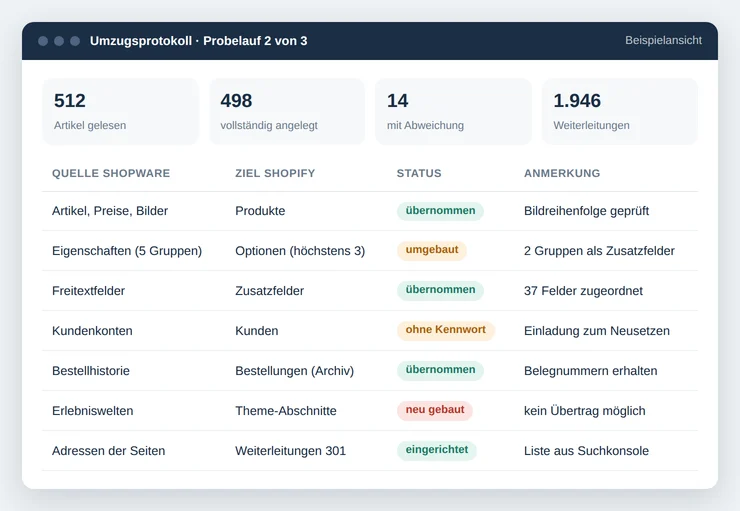Click the 'QUELLE SHOPWARE' column header
The image size is (740, 511).
pyautogui.click(x=111, y=173)
